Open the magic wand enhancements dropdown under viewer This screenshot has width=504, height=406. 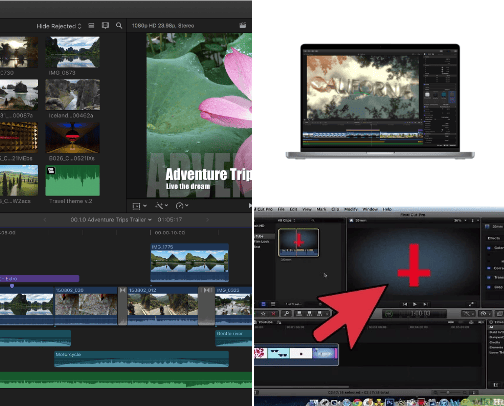[161, 206]
